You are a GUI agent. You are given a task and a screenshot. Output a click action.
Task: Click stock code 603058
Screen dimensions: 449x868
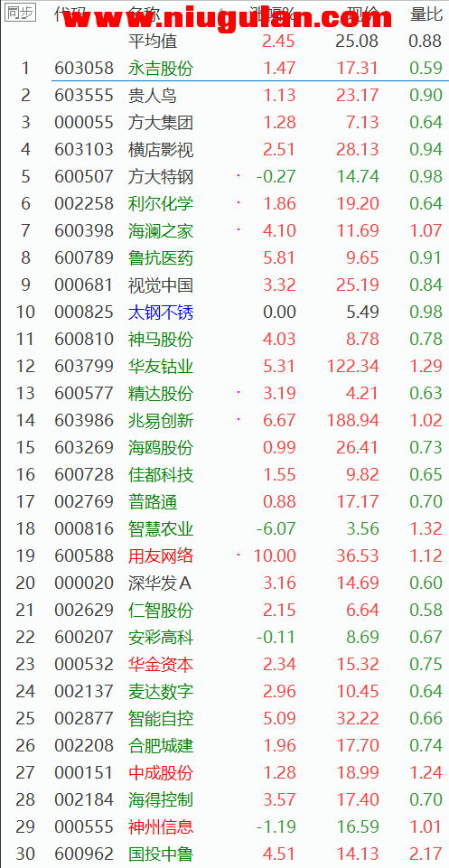[x=84, y=68]
